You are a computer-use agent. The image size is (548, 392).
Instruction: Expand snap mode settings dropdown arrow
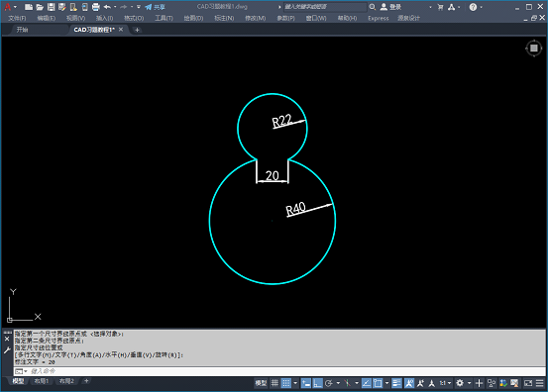coord(295,383)
